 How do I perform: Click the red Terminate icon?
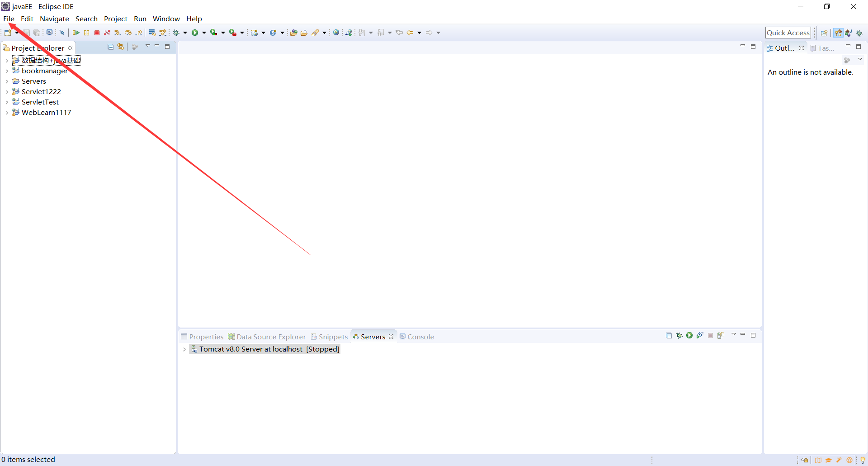point(97,33)
